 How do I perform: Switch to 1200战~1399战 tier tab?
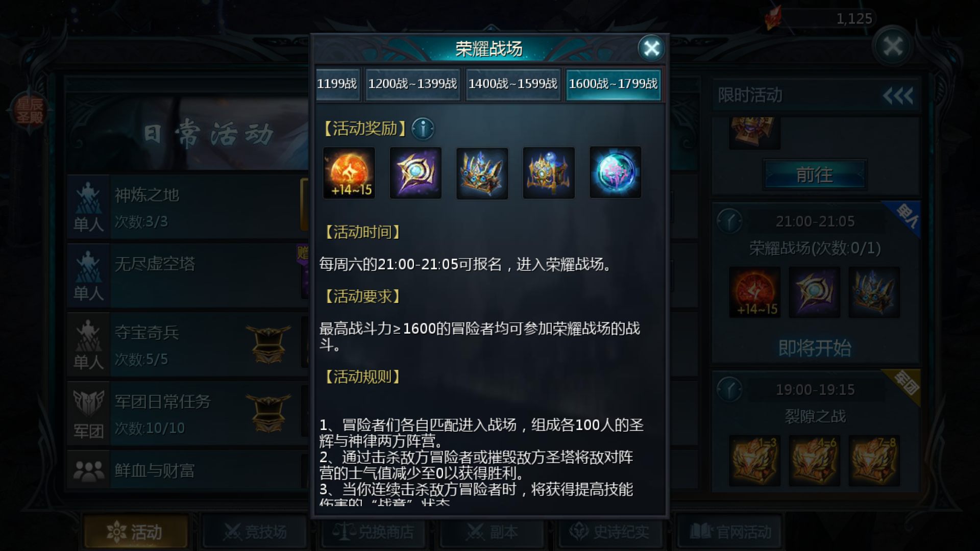coord(412,84)
